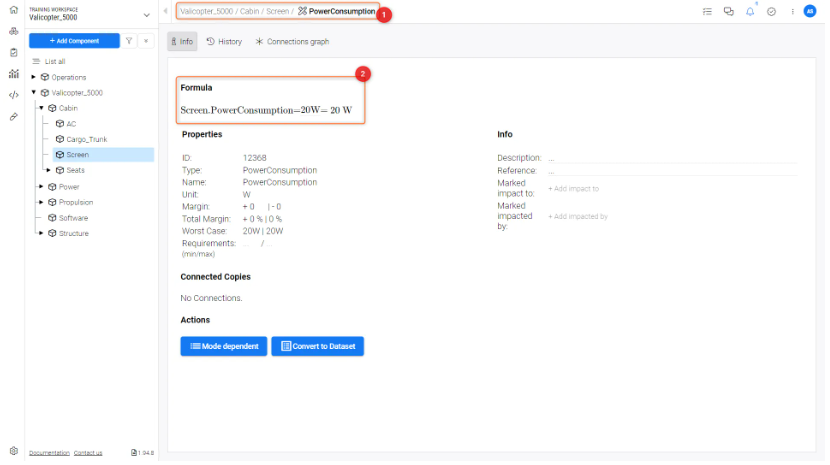
Task: Expand the Operations tree node
Action: (x=34, y=77)
